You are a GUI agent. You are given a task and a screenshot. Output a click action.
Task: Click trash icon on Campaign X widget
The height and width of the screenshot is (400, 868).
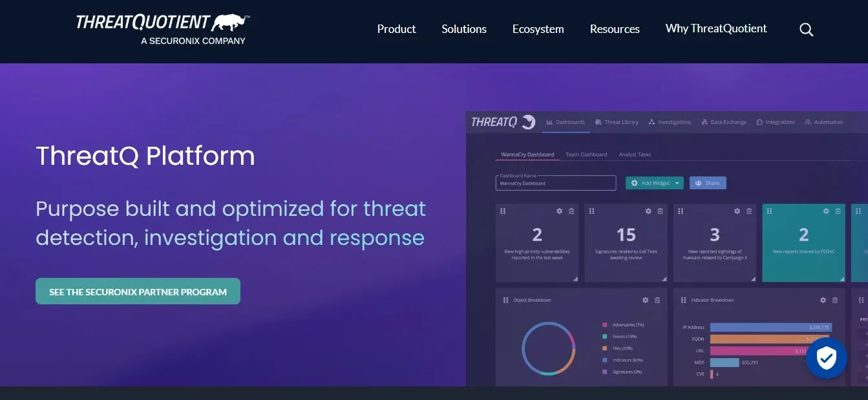click(749, 211)
